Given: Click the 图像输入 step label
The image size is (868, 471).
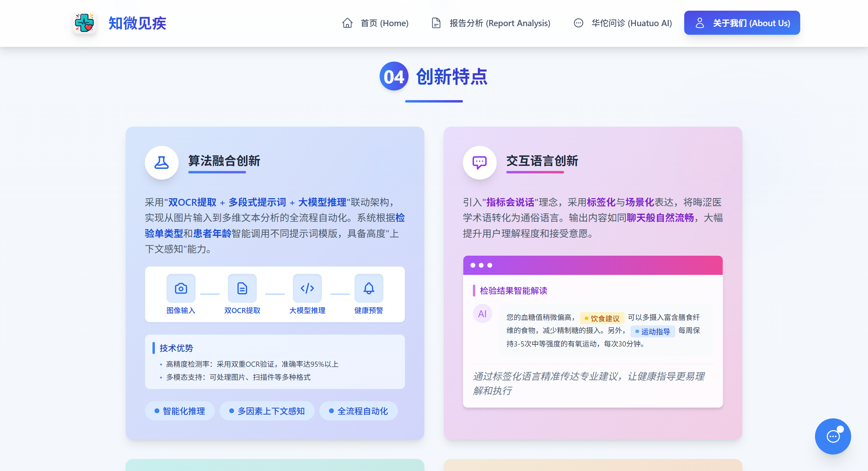Looking at the screenshot, I should (181, 310).
